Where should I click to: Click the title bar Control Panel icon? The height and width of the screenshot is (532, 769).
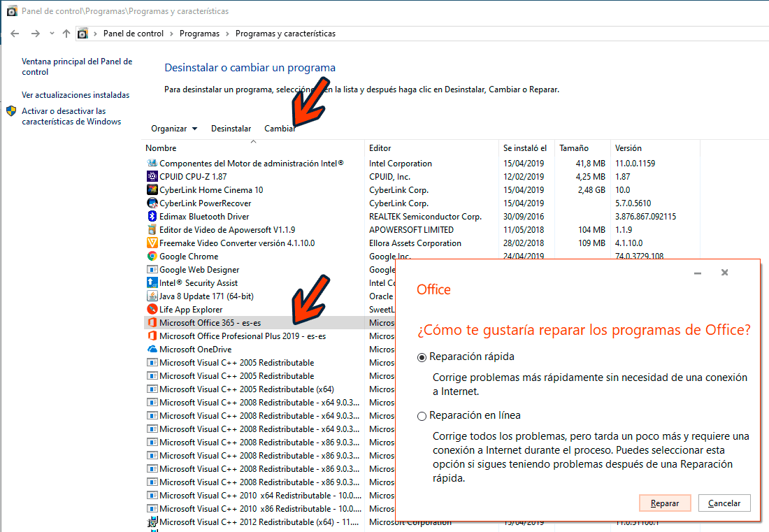point(12,10)
